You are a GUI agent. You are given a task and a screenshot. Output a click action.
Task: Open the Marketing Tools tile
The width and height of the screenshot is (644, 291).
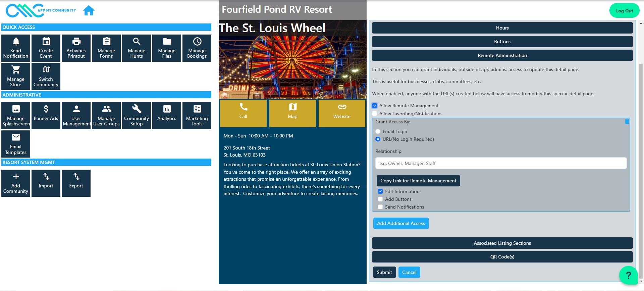[197, 116]
